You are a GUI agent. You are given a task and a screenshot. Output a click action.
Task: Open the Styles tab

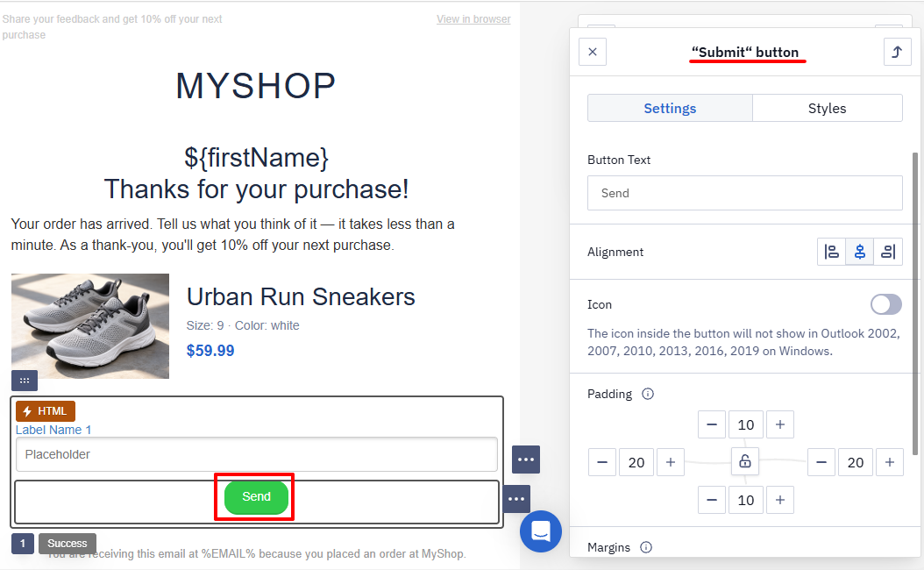827,109
